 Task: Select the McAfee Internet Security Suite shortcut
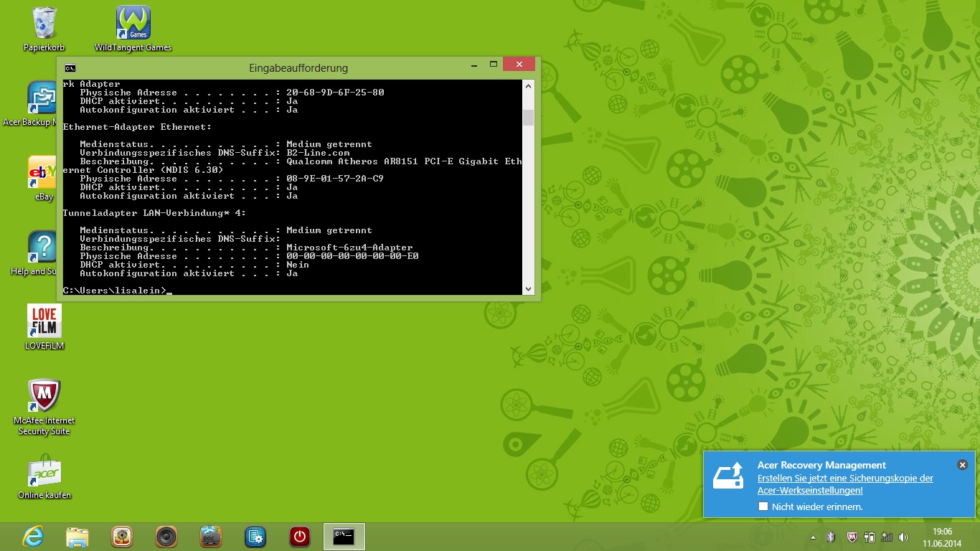point(44,408)
